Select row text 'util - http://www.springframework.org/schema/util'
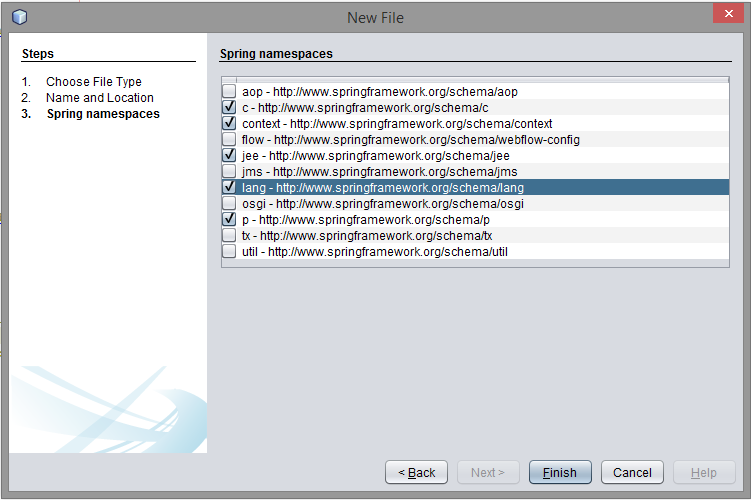Viewport: 751px width, 500px height. coord(375,252)
